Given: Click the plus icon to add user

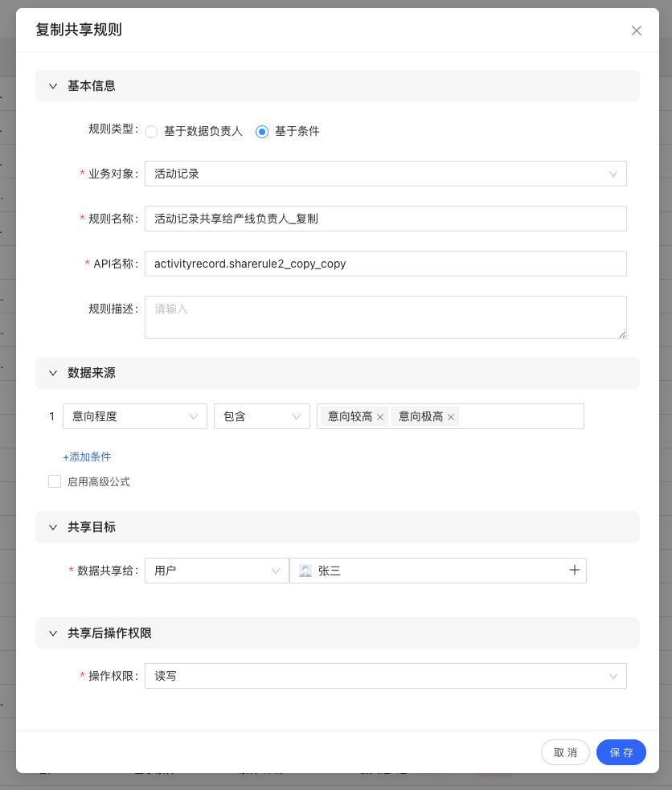Looking at the screenshot, I should [x=574, y=570].
